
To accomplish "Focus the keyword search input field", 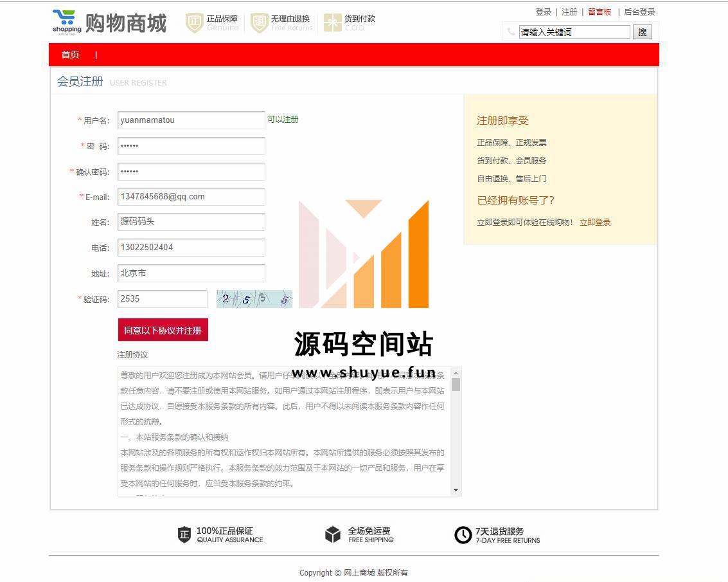I will click(x=574, y=32).
